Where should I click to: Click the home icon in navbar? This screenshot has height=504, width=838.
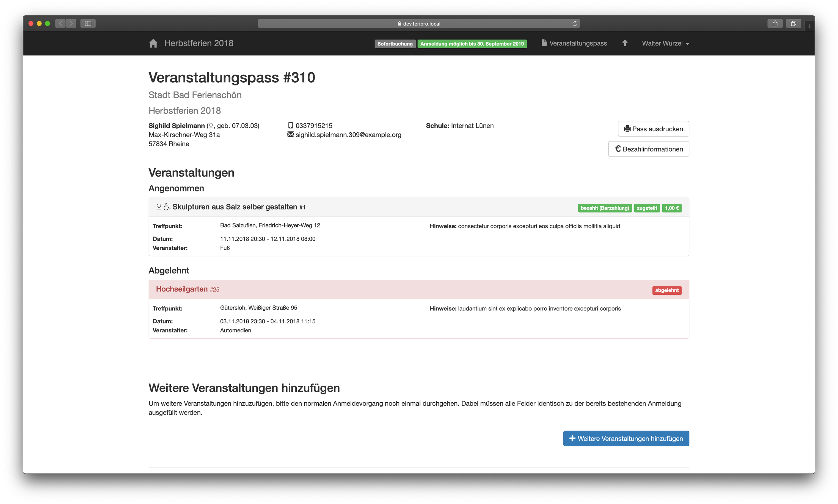pos(153,43)
